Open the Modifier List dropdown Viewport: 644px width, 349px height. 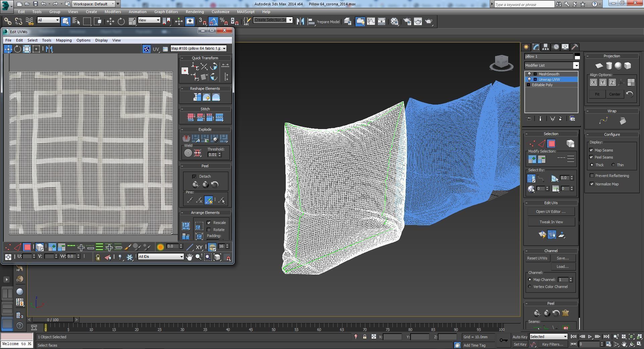pyautogui.click(x=552, y=65)
